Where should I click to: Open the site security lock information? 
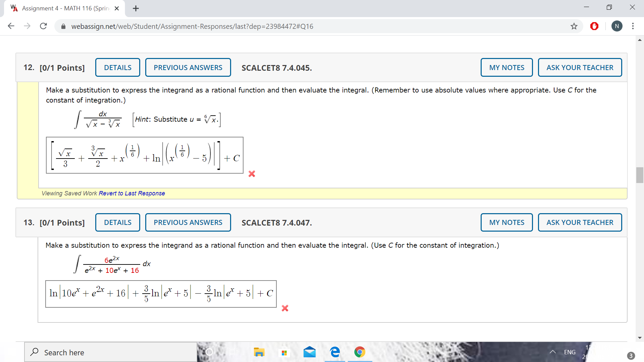(x=63, y=26)
